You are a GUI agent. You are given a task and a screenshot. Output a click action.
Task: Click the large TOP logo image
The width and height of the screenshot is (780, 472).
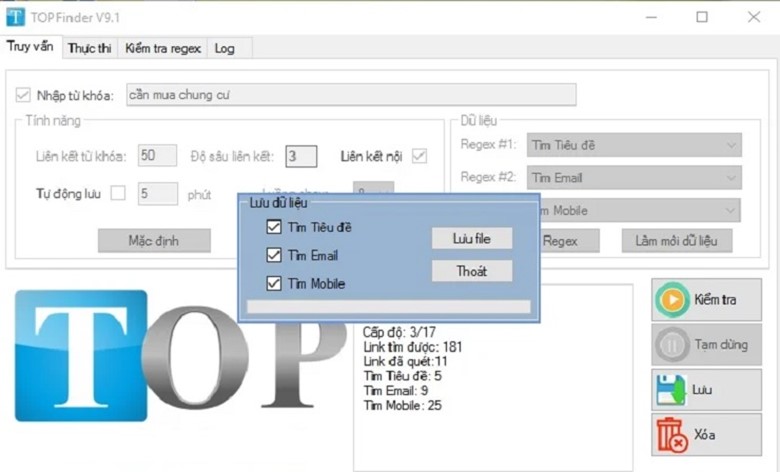(181, 356)
